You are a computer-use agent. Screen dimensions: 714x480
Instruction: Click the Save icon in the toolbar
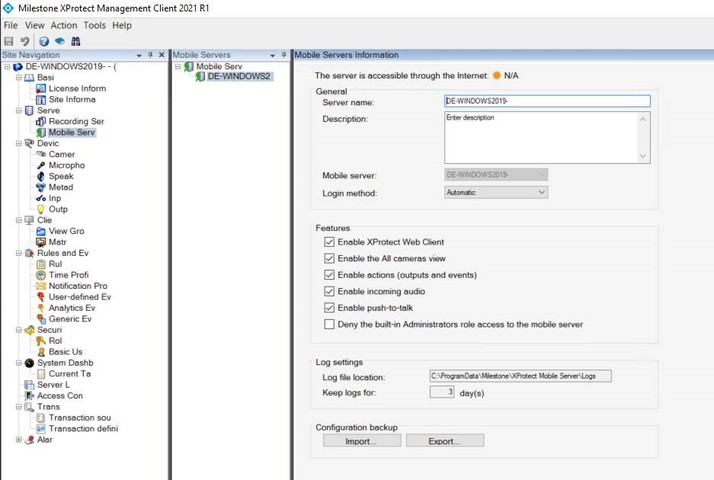[9, 41]
